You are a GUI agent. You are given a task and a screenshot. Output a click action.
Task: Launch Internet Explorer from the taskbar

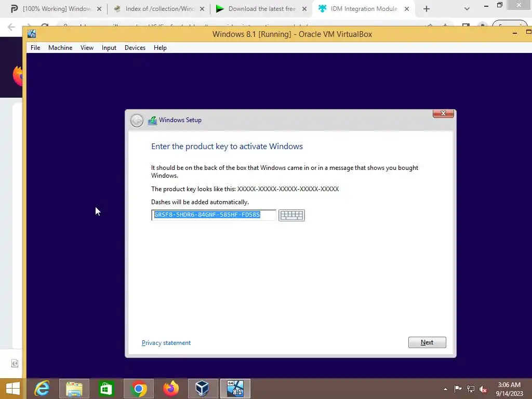pos(42,389)
